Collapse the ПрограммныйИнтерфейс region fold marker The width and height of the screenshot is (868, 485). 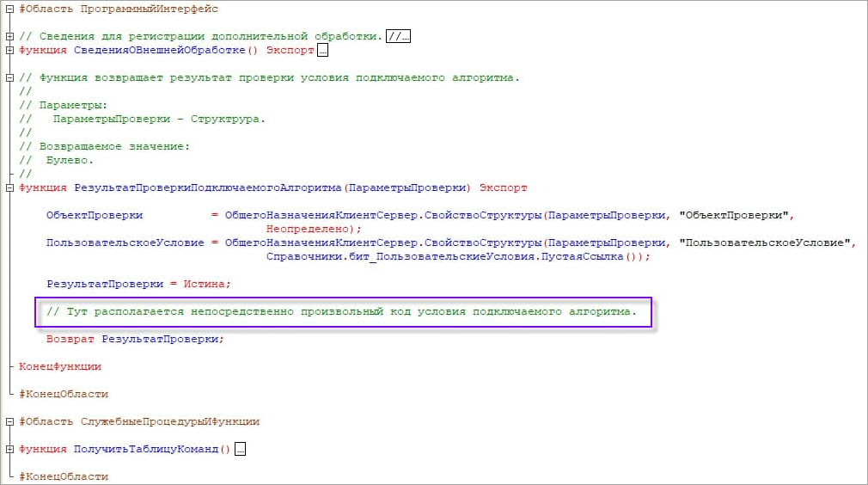click(9, 9)
